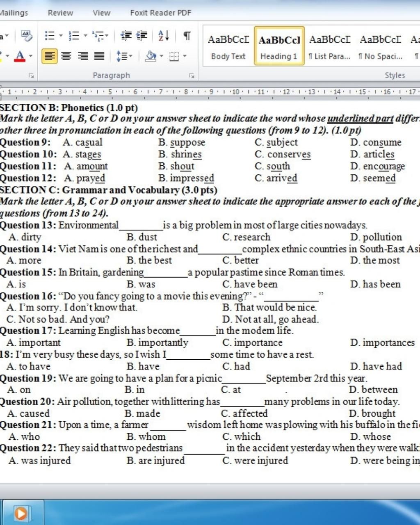Click answer 'A. important' in Question 17
The width and height of the screenshot is (420, 525).
34,342
